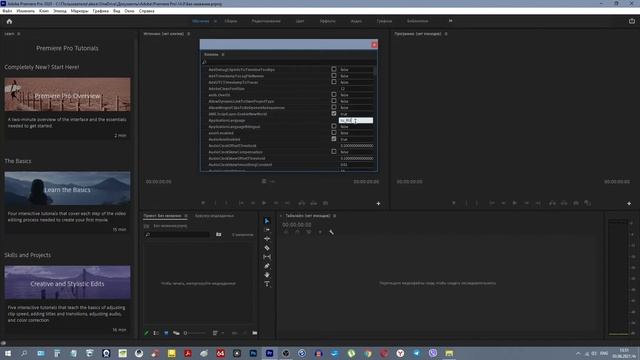640x360 pixels.
Task: Switch Project panel to List view
Action: pos(156,333)
